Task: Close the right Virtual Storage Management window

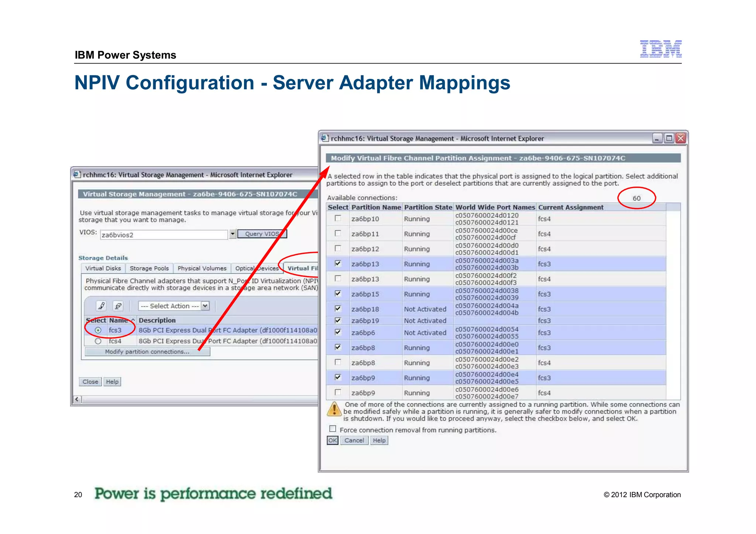Action: (x=681, y=138)
